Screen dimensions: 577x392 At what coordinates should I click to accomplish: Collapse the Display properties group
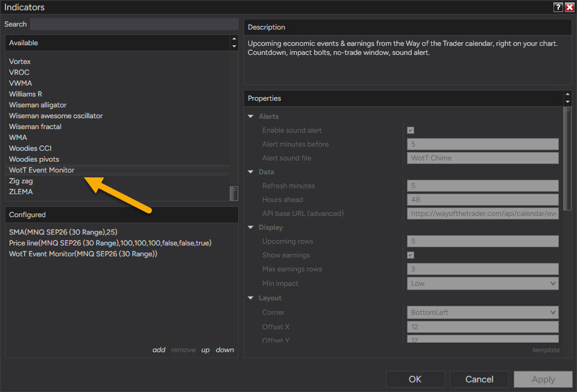coord(251,227)
